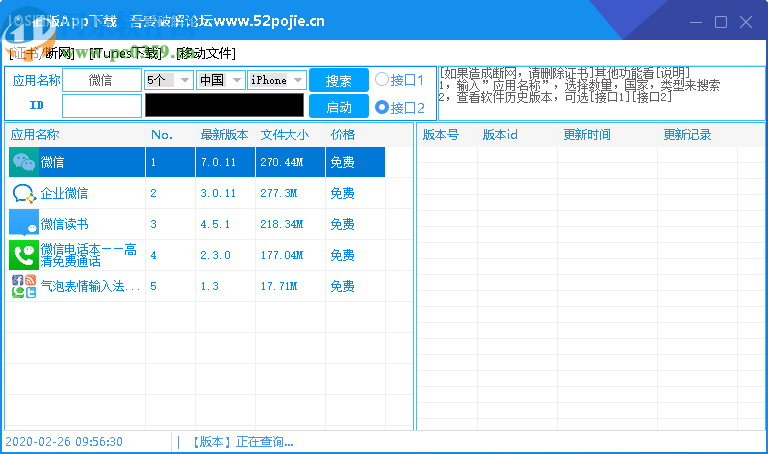
Task: Open the 中国 country dropdown
Action: point(220,80)
